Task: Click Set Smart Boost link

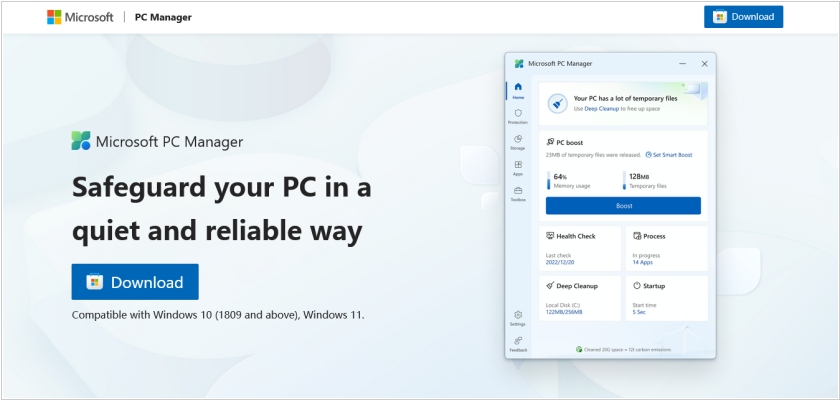Action: [x=669, y=155]
